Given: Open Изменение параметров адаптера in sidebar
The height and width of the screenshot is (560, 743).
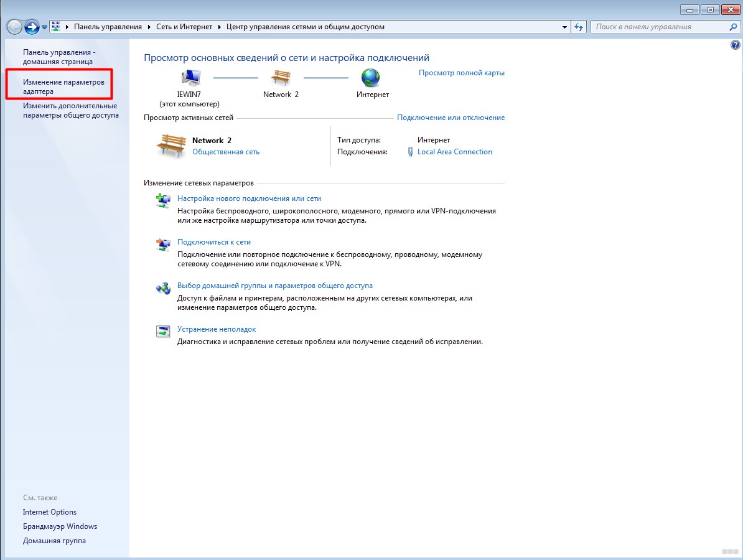Looking at the screenshot, I should pyautogui.click(x=63, y=86).
